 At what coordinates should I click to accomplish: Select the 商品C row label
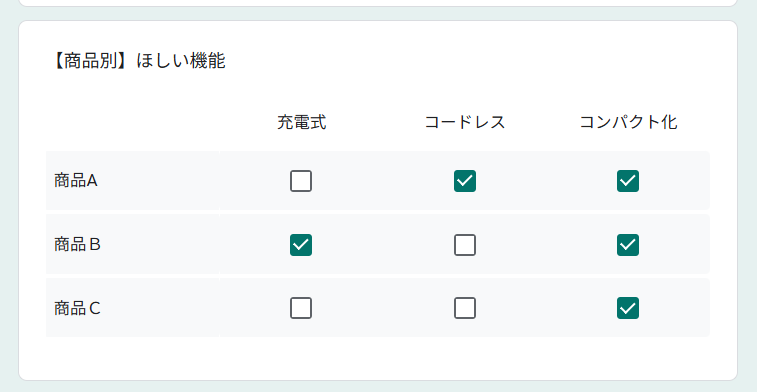tap(77, 308)
